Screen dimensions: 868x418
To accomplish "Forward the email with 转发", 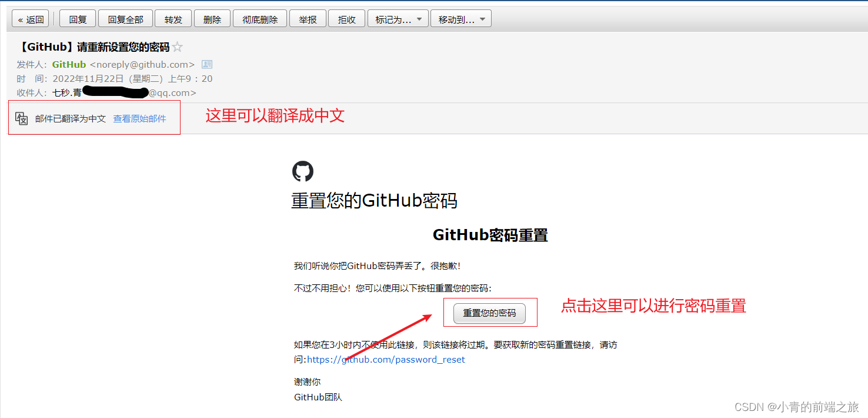I will pos(173,19).
